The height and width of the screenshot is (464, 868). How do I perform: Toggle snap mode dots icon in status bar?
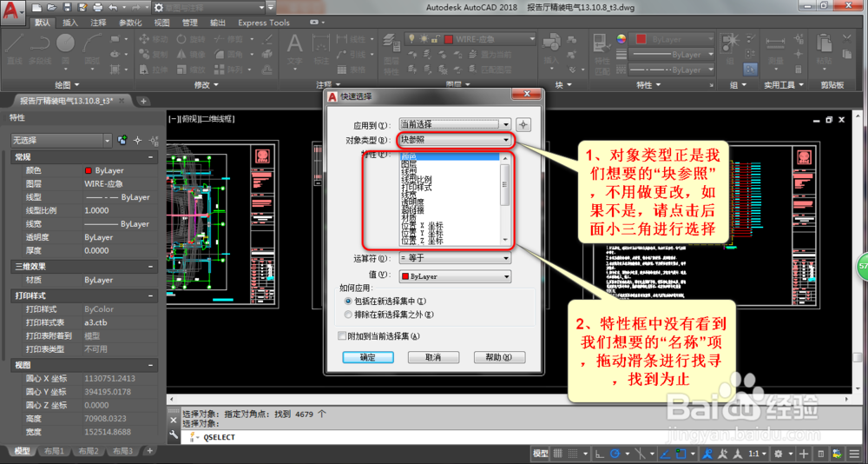[x=574, y=453]
